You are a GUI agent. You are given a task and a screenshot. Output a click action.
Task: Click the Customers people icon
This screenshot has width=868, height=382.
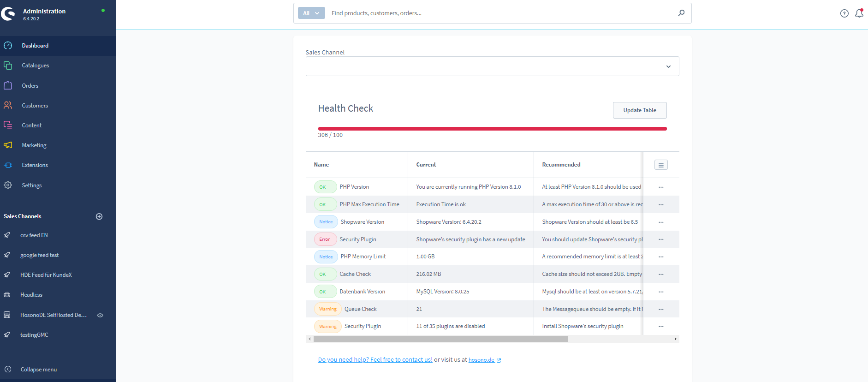[x=8, y=105]
